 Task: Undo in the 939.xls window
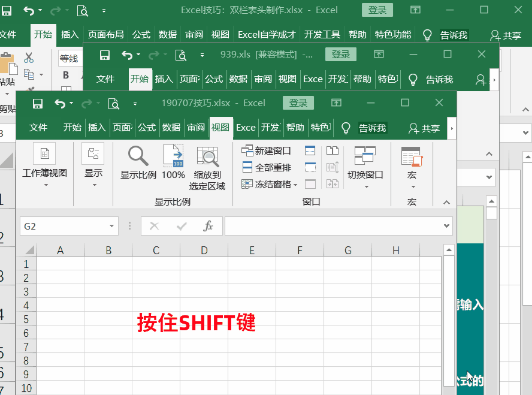pos(126,55)
